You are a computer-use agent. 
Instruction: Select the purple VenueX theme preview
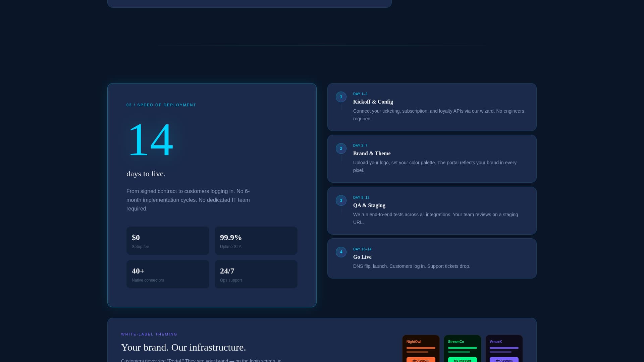(x=504, y=349)
